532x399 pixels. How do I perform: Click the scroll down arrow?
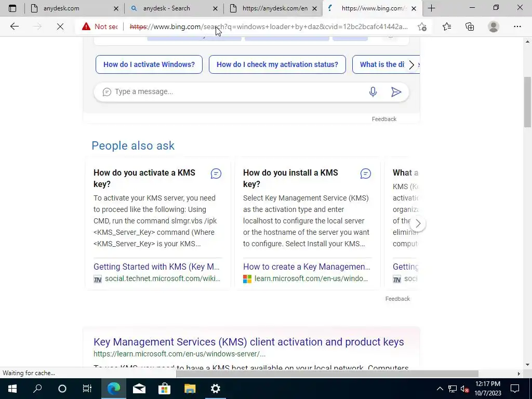(x=527, y=365)
